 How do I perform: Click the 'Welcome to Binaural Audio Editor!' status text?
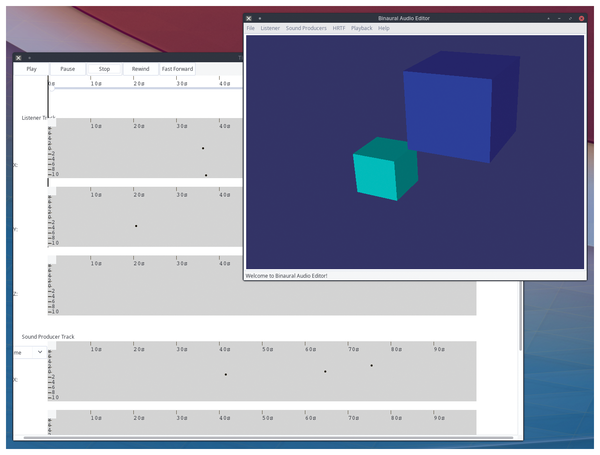tap(286, 276)
